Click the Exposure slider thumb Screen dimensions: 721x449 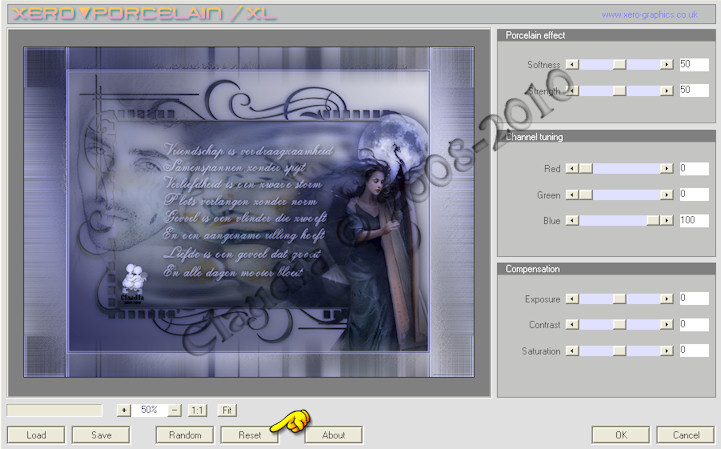tap(619, 299)
